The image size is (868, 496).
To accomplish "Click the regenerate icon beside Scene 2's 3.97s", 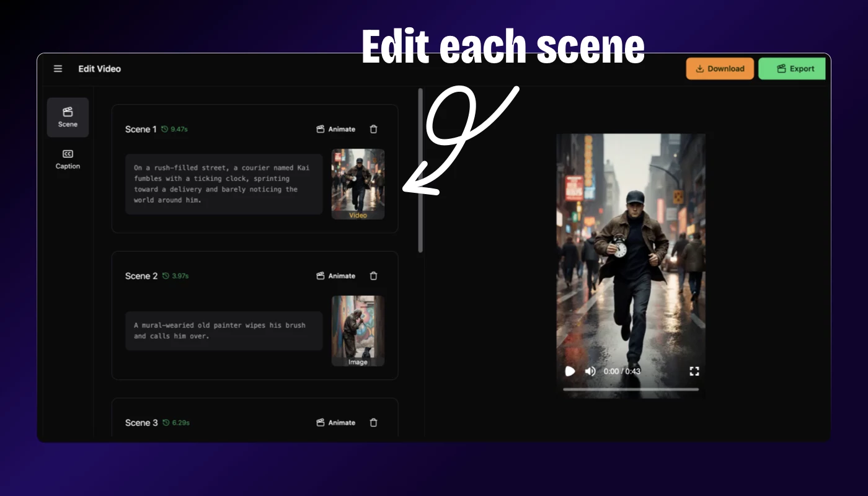I will click(165, 275).
